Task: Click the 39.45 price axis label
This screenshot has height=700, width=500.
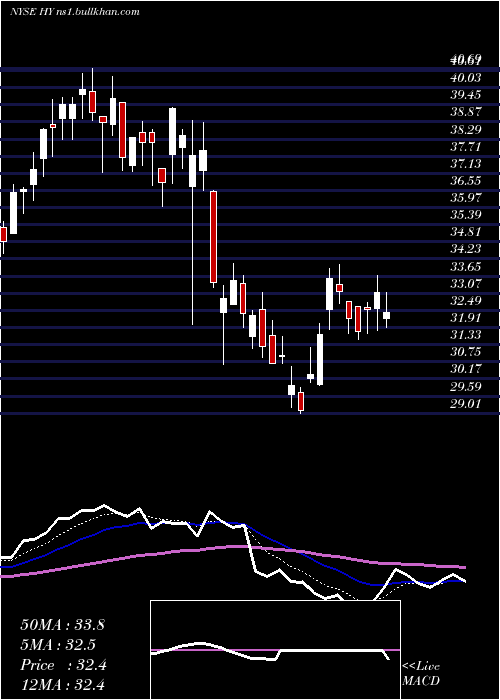Action: point(466,95)
